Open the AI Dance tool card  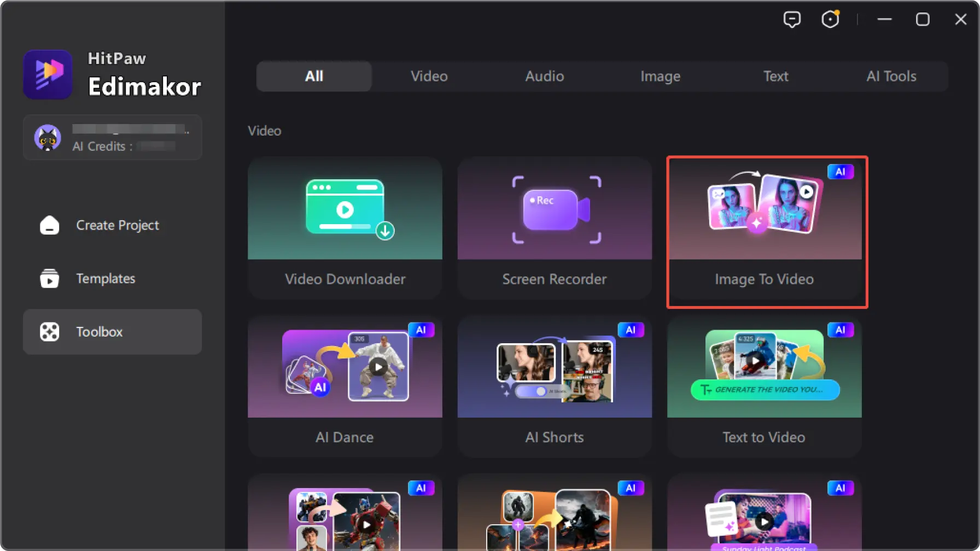[x=345, y=386]
